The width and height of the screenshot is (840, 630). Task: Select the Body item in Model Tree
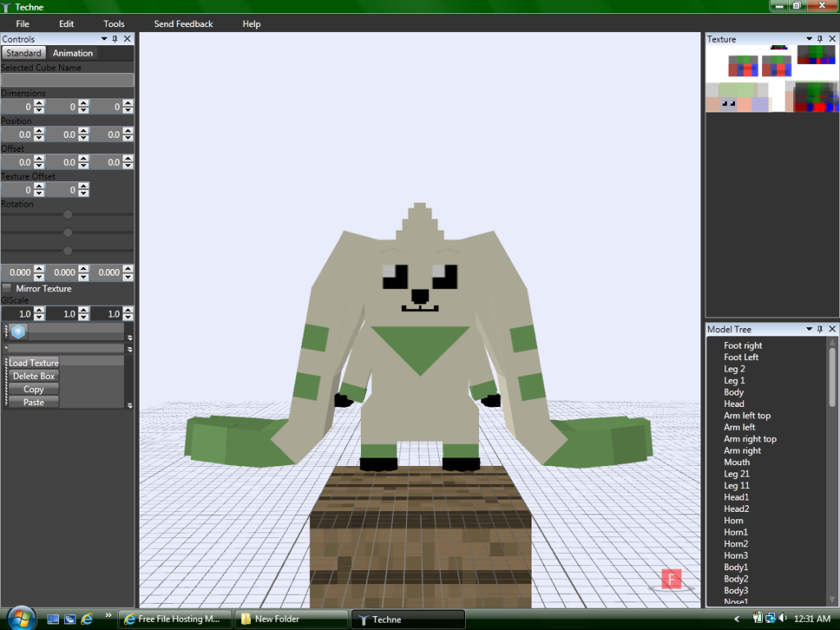[x=733, y=392]
